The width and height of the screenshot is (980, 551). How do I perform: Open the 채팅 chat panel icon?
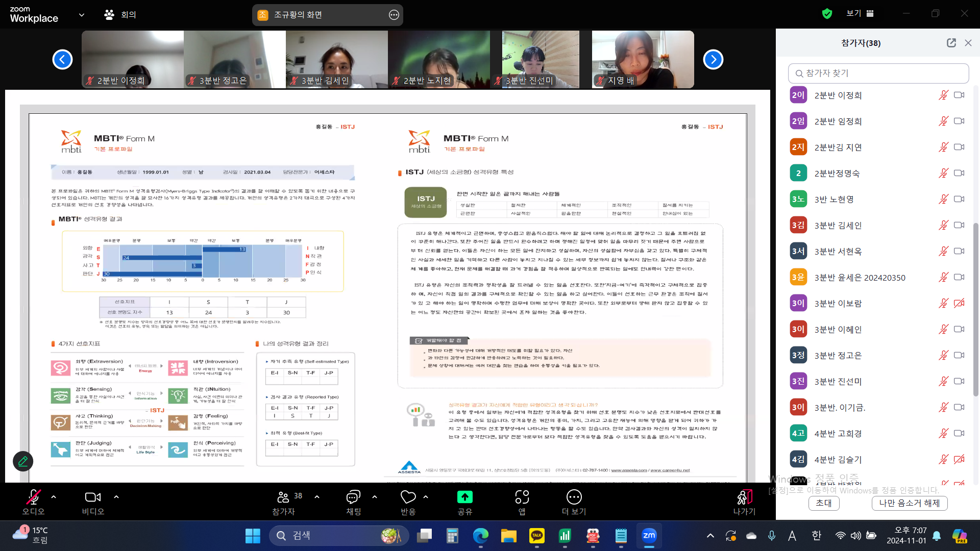(353, 497)
